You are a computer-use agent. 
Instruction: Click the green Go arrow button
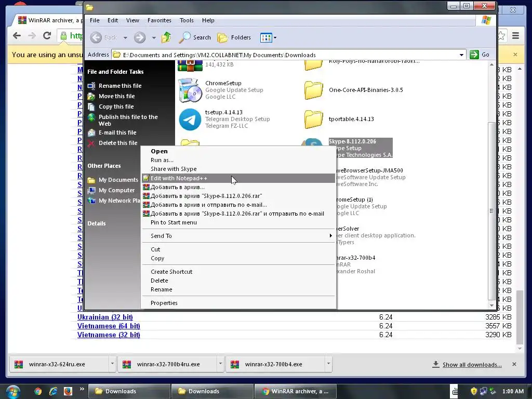tap(474, 55)
